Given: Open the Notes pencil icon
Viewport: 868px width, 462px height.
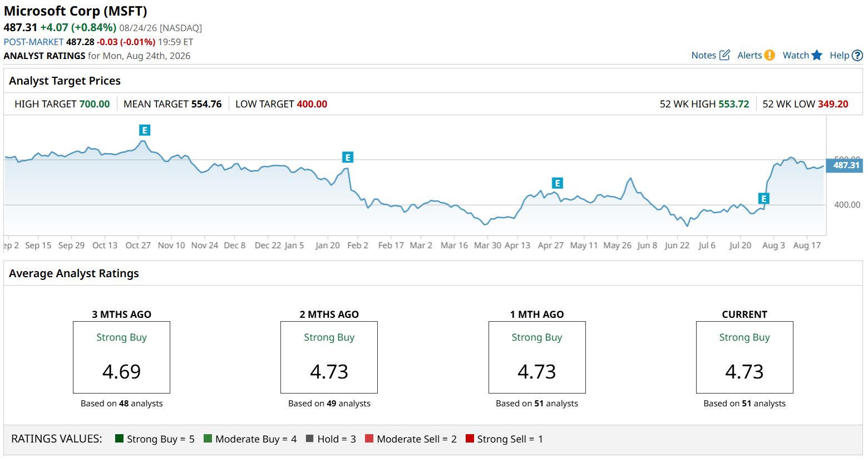Looking at the screenshot, I should (x=724, y=55).
